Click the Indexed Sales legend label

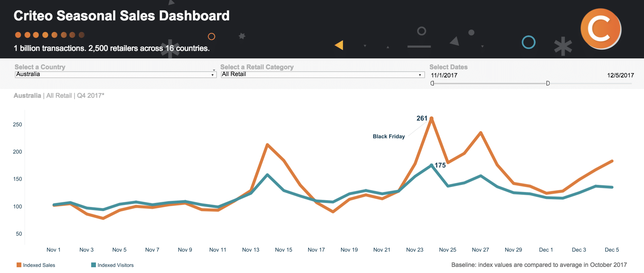(x=39, y=265)
